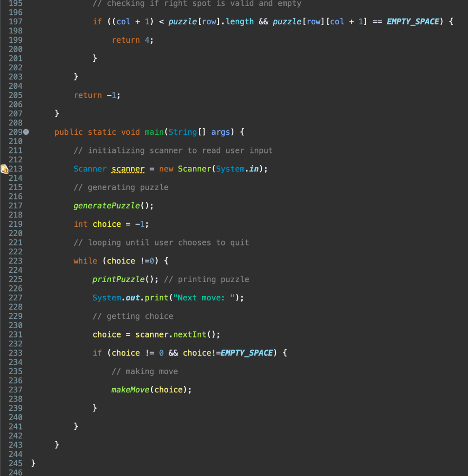Click comment '// getting choice'
468x476 pixels.
[x=133, y=316]
